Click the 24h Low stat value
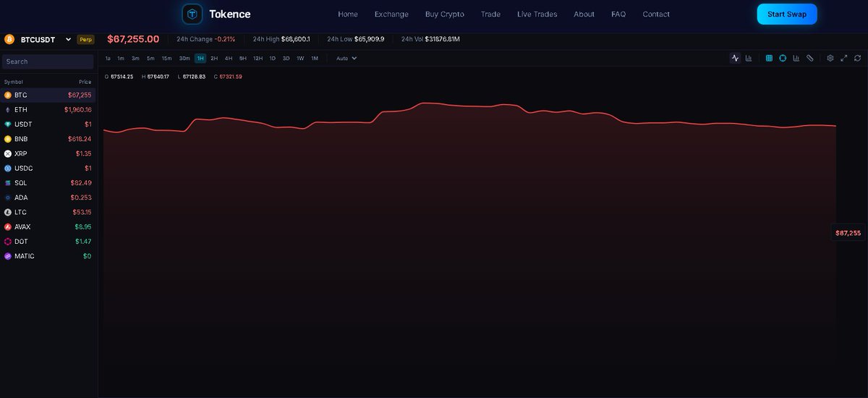 [x=370, y=39]
